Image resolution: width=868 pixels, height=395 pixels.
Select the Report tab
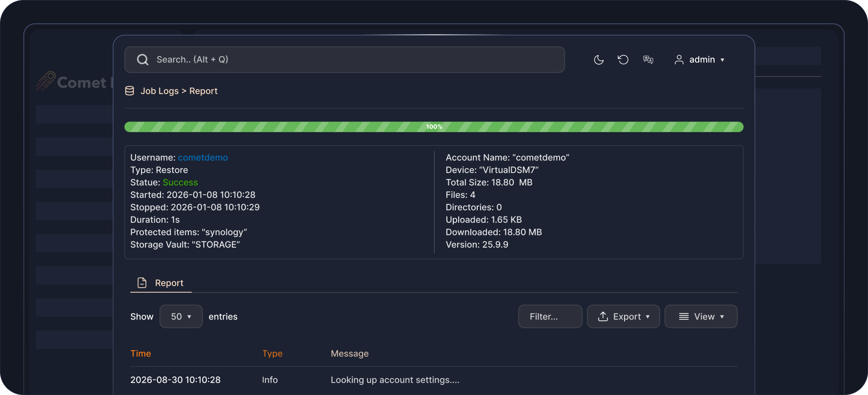(x=161, y=283)
